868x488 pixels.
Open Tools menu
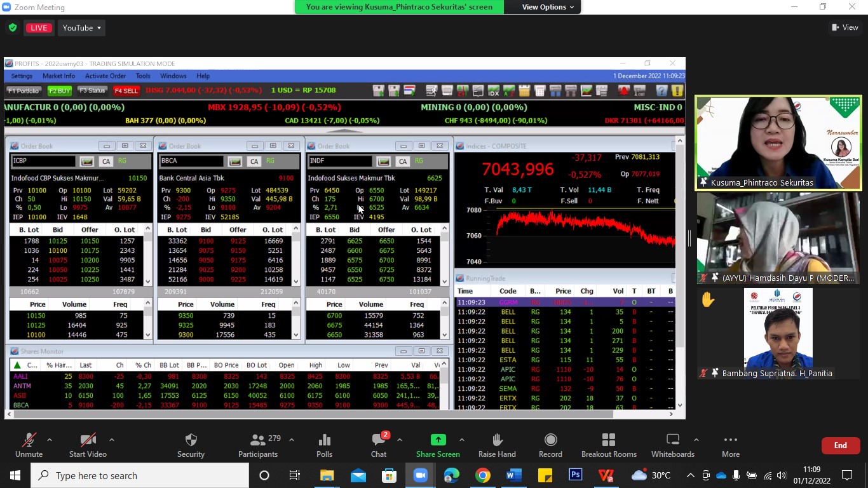click(x=143, y=76)
